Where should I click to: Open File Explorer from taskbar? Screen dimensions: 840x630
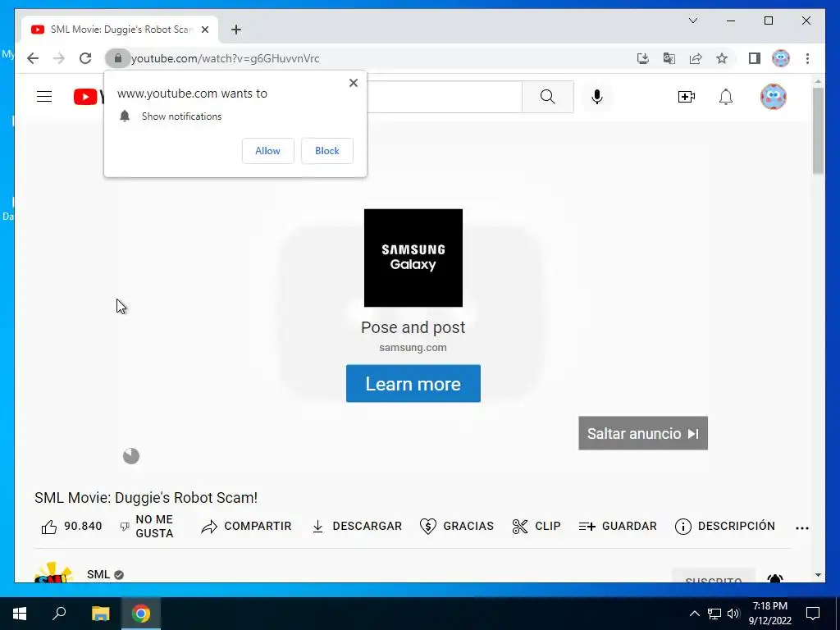click(100, 614)
